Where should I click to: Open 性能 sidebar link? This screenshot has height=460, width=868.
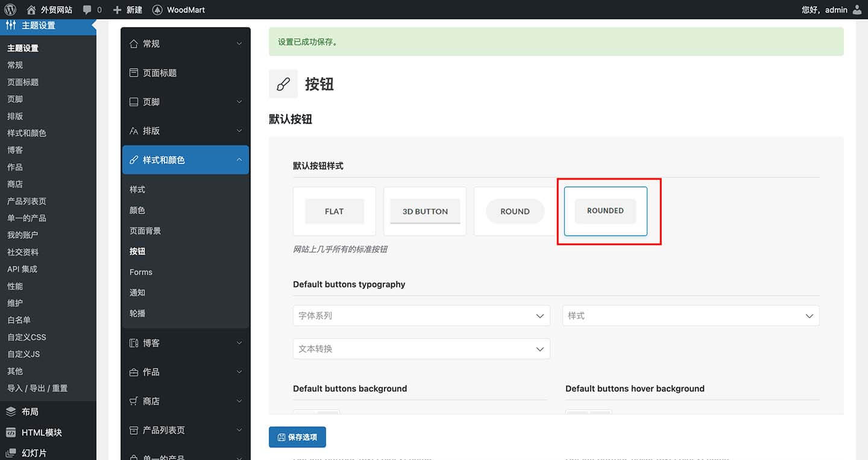click(x=15, y=286)
